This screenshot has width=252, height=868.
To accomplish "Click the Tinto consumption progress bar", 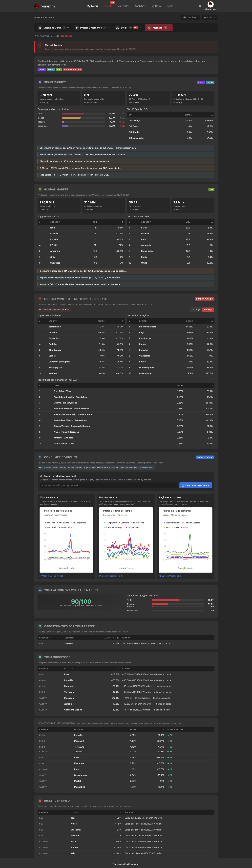I will coord(83,114).
